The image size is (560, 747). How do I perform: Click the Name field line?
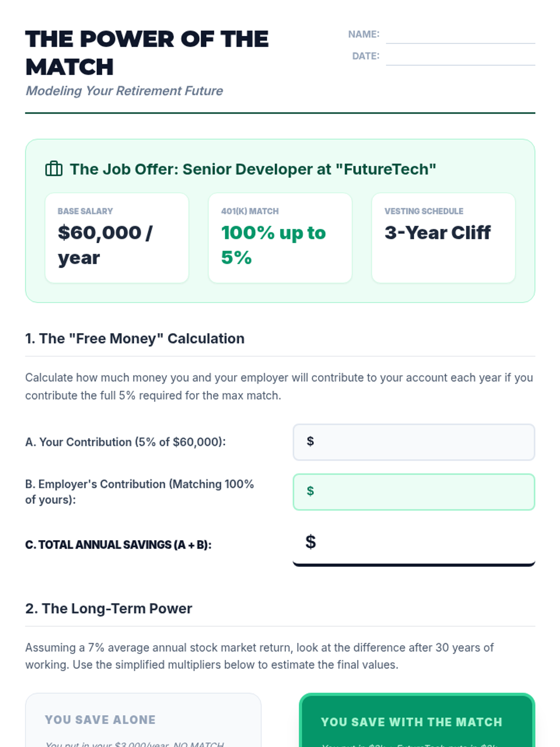460,35
